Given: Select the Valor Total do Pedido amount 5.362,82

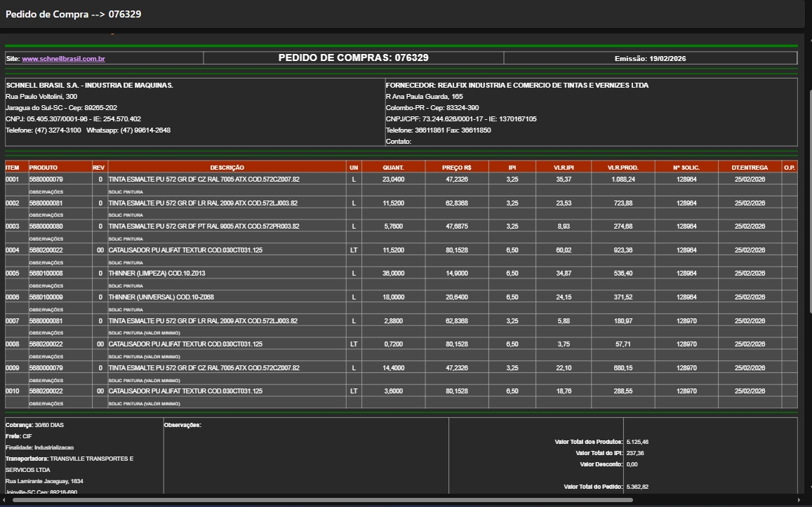Looking at the screenshot, I should tap(639, 487).
